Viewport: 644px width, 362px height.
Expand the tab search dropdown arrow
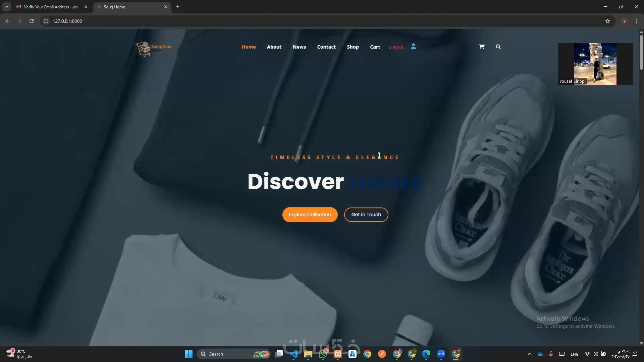coord(7,7)
